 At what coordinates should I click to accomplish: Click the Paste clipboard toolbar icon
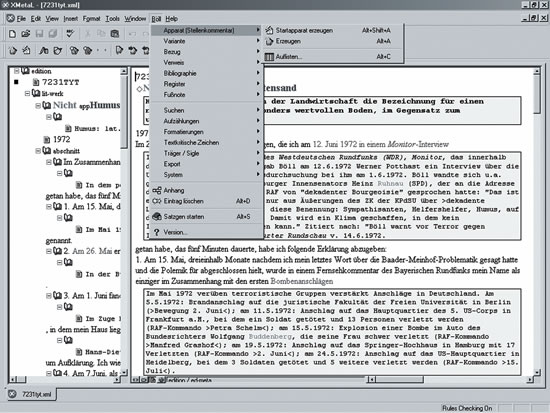click(x=115, y=34)
